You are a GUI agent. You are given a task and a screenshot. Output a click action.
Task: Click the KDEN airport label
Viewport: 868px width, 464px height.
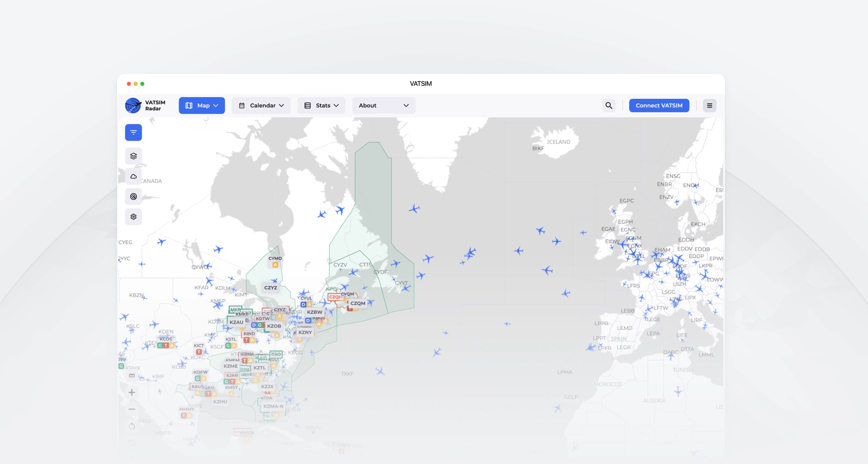166,332
